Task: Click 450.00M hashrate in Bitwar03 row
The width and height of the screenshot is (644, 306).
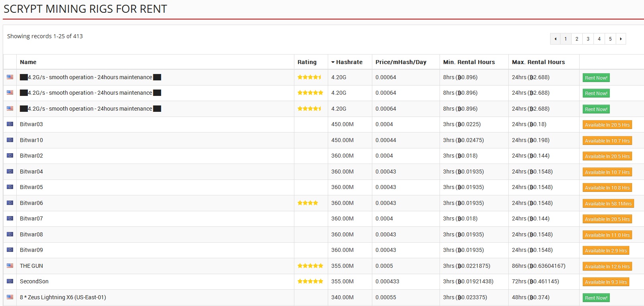Action: (x=342, y=124)
